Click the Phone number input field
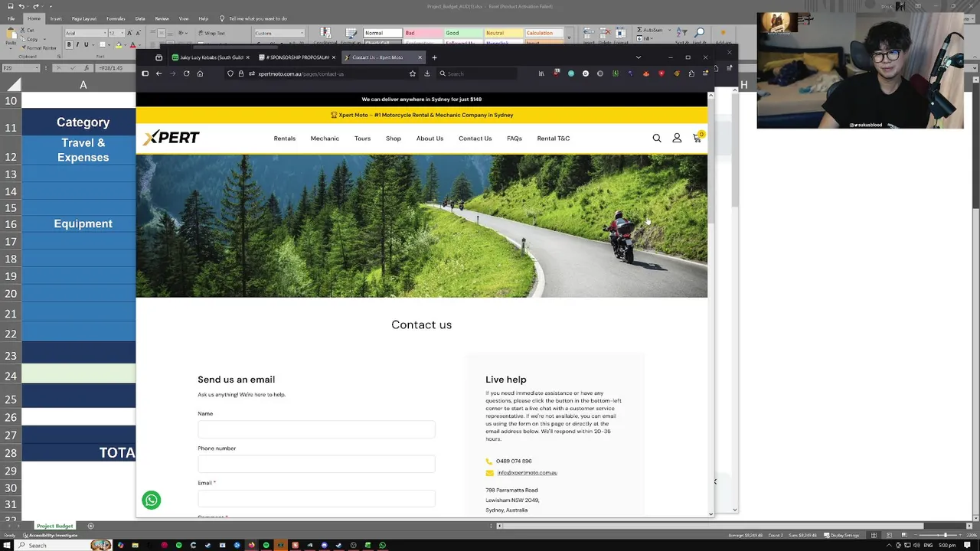 316,464
